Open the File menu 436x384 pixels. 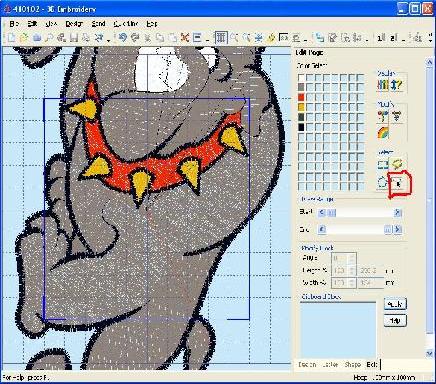point(14,24)
